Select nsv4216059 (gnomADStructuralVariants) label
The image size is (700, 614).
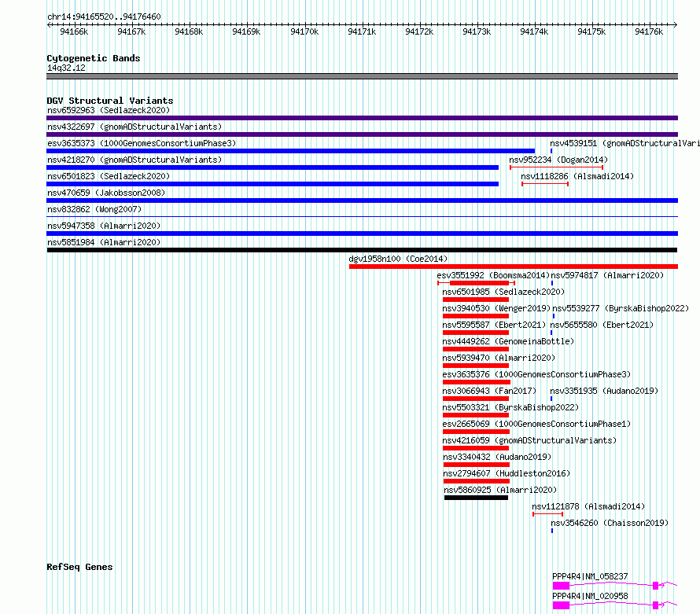[x=529, y=440]
